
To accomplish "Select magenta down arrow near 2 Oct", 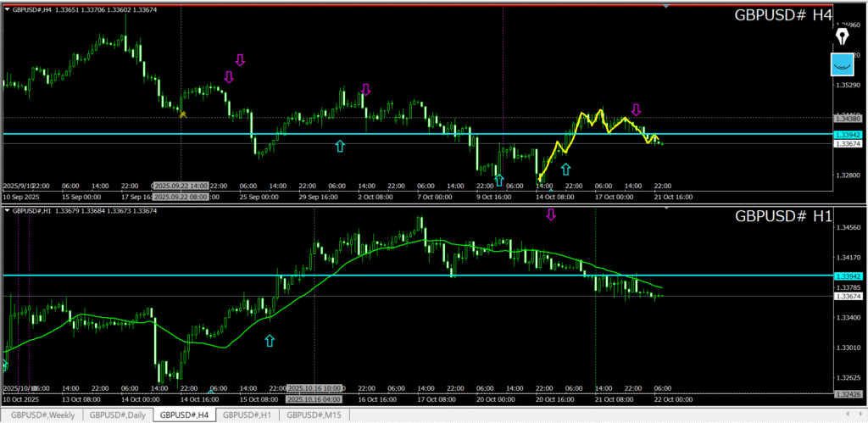I will [x=366, y=89].
